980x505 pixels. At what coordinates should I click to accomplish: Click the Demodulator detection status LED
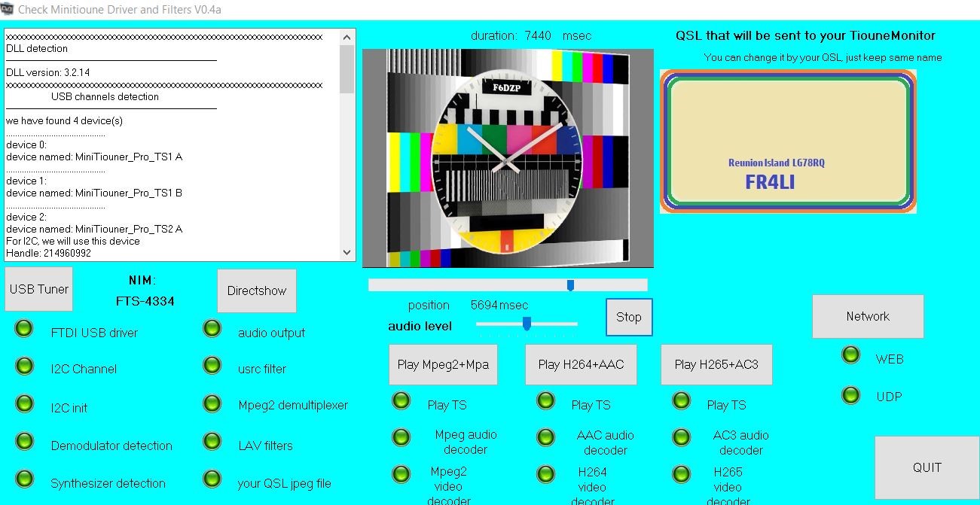(x=25, y=442)
